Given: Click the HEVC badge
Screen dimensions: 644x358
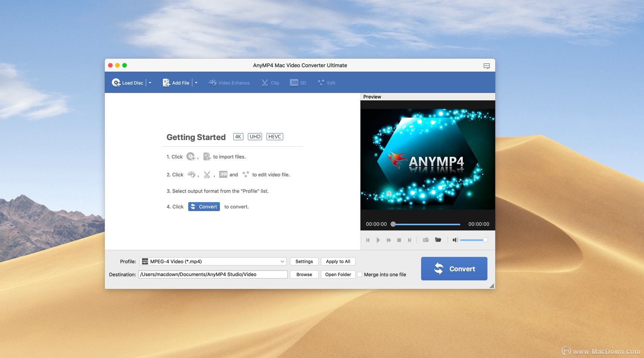Looking at the screenshot, I should point(275,136).
